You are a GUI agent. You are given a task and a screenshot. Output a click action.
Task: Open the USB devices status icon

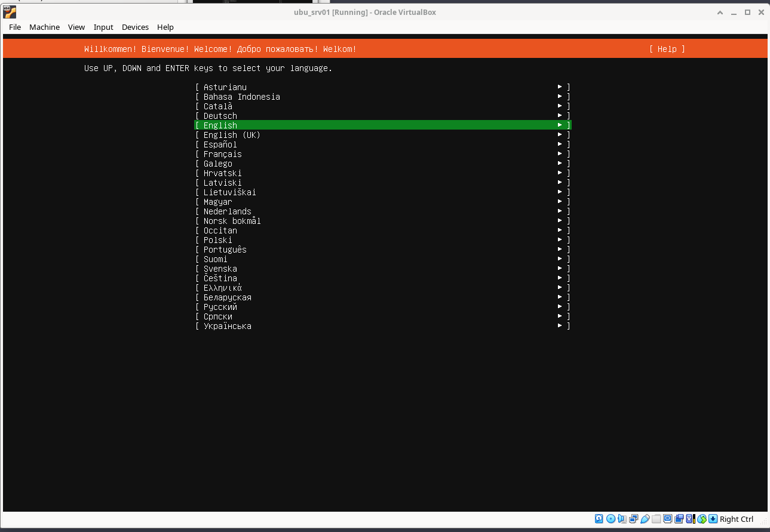click(x=645, y=519)
